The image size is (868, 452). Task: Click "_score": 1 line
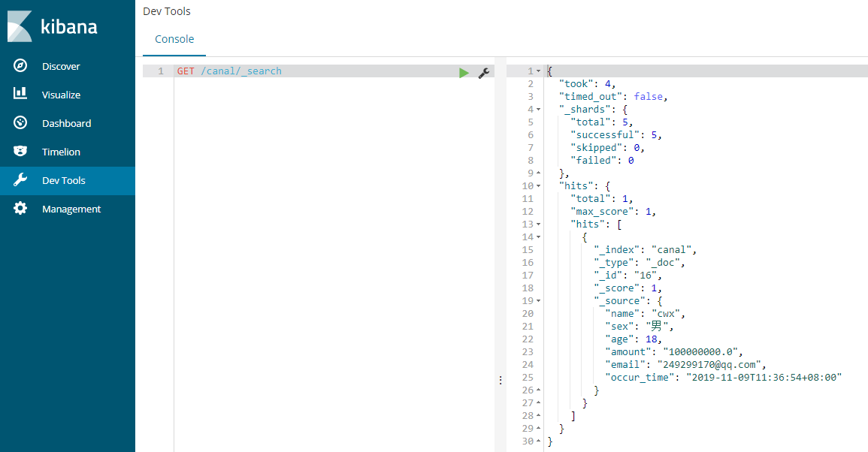[x=628, y=288]
